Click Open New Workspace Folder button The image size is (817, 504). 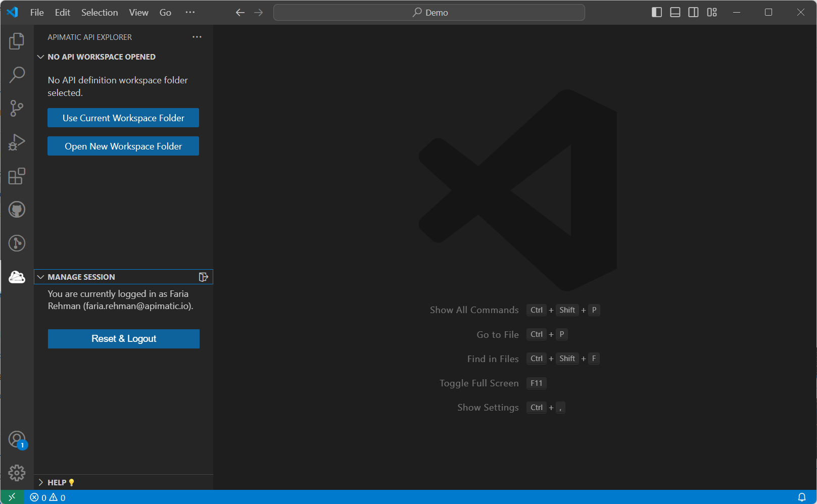coord(123,146)
